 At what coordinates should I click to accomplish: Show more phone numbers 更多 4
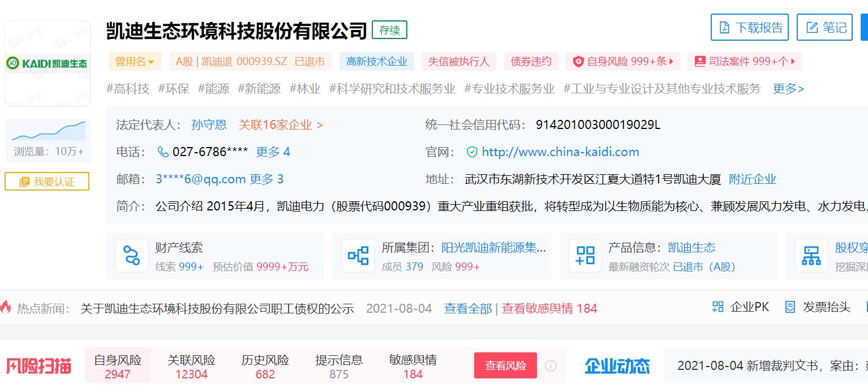pyautogui.click(x=273, y=152)
